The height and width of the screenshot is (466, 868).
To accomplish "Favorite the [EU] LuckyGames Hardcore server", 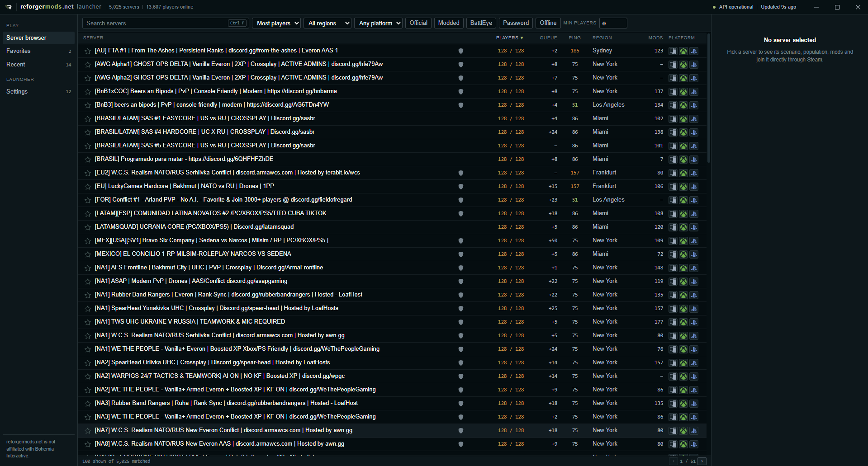I will pyautogui.click(x=88, y=187).
